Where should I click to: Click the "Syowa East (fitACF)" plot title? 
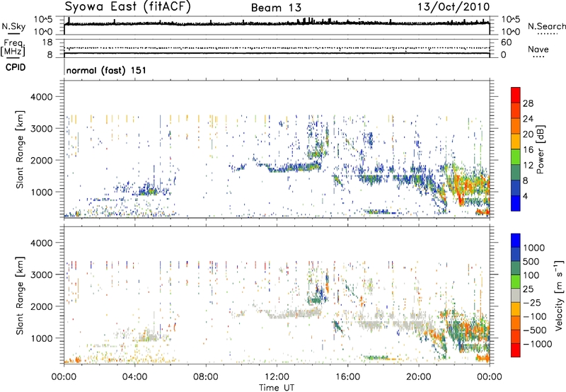(x=128, y=7)
